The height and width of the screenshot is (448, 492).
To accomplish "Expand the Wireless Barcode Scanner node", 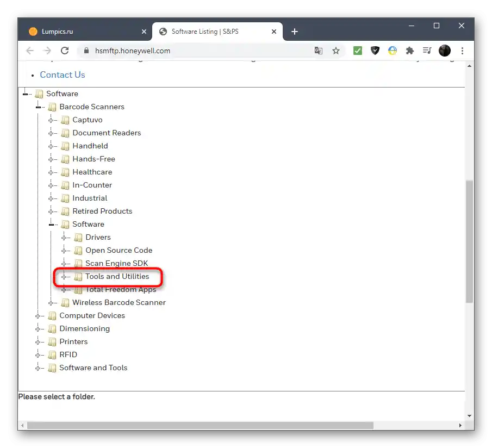I will coord(51,303).
